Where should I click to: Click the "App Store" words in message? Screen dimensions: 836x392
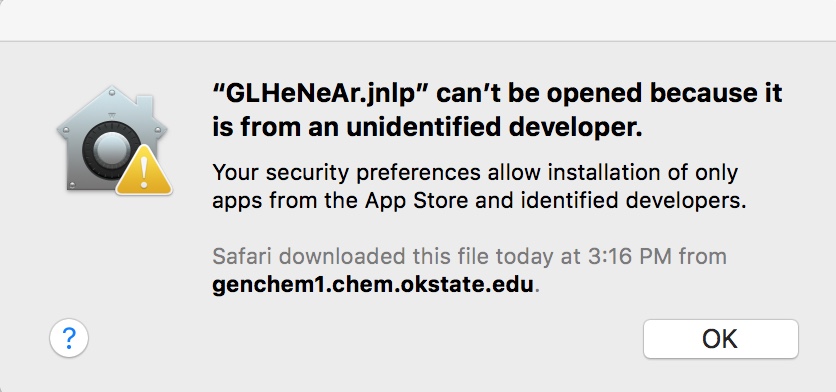(x=416, y=201)
